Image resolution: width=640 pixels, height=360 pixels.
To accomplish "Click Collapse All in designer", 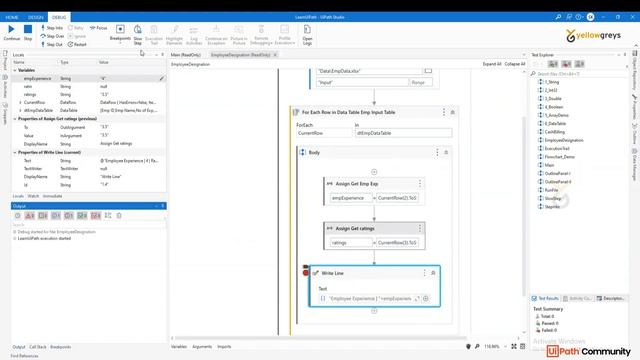I will point(515,64).
